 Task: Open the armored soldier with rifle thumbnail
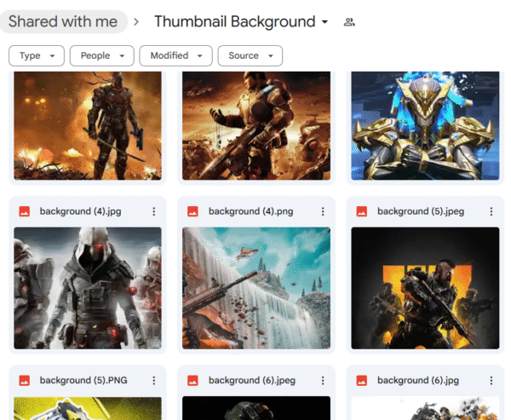click(x=256, y=126)
